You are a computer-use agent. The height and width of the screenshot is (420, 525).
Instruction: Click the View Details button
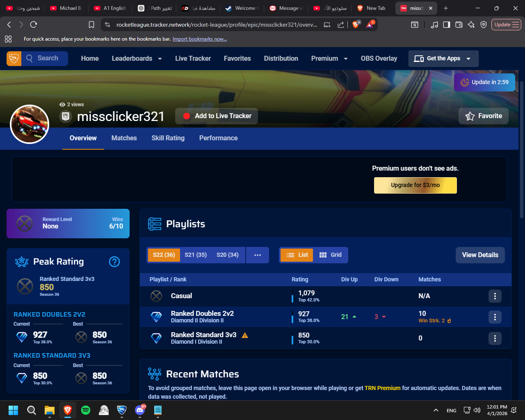point(480,255)
